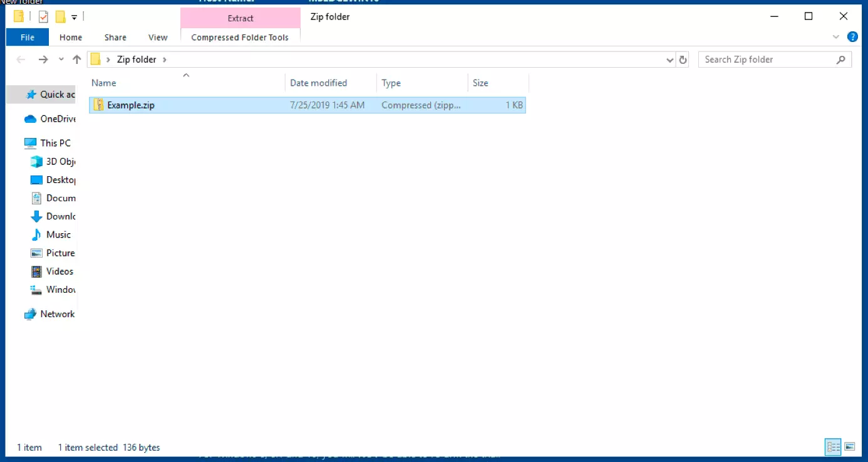
Task: Open Network in navigation pane
Action: pos(49,314)
